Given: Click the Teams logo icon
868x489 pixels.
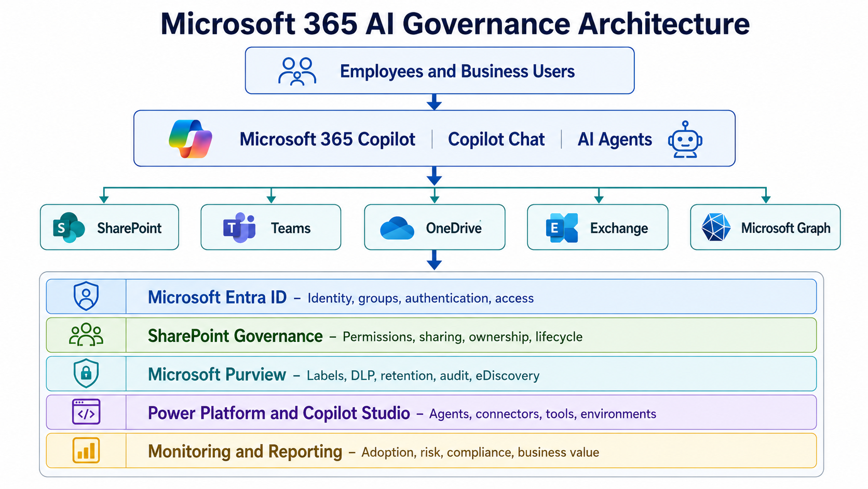Looking at the screenshot, I should pos(239,228).
